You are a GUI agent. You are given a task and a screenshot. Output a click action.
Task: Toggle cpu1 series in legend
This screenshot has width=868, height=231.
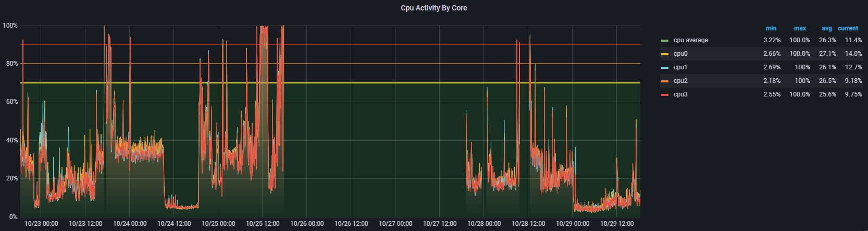[680, 67]
